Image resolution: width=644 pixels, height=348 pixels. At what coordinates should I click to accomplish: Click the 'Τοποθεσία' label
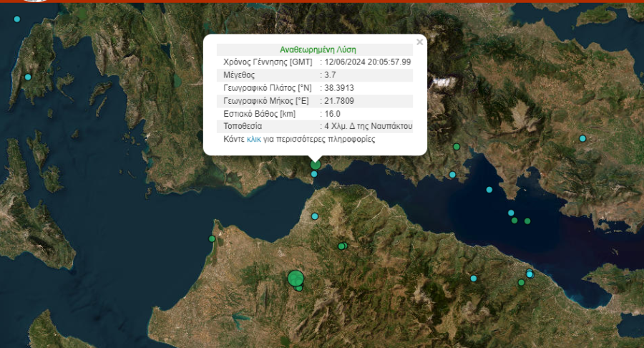click(243, 126)
